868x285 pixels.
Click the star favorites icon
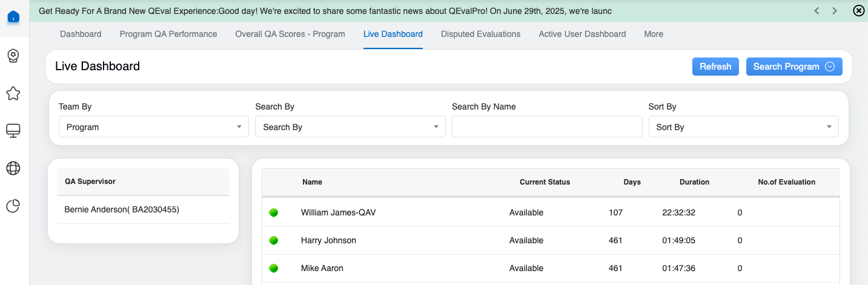13,93
